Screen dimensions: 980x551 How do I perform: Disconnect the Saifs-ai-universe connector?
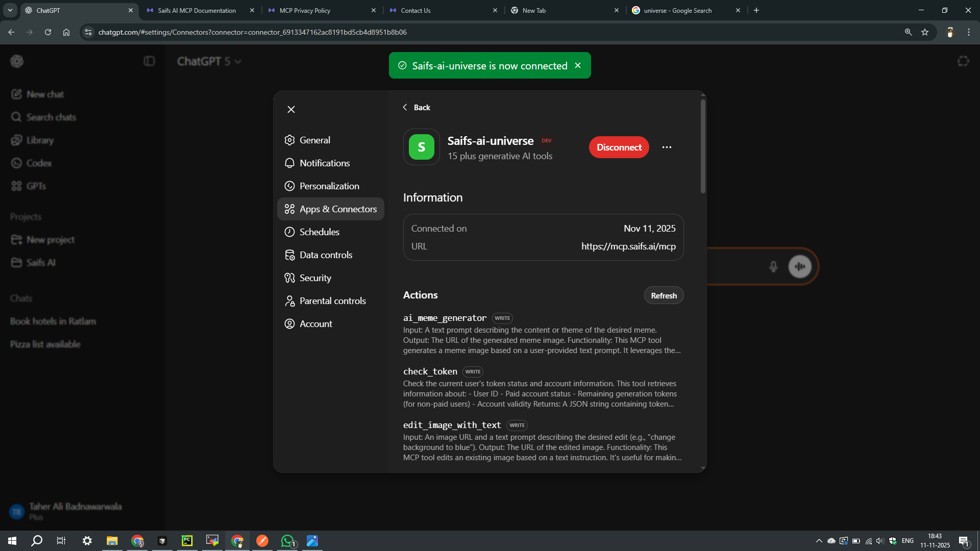point(619,147)
